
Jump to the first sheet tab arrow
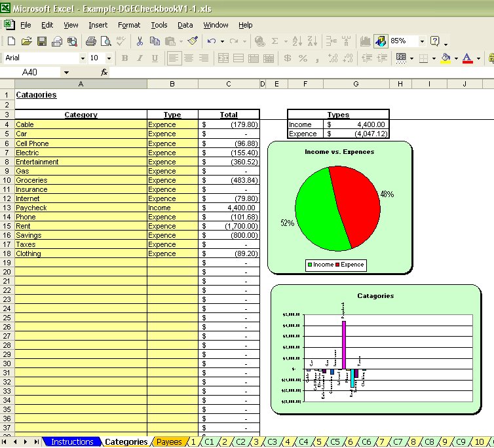tap(5, 442)
